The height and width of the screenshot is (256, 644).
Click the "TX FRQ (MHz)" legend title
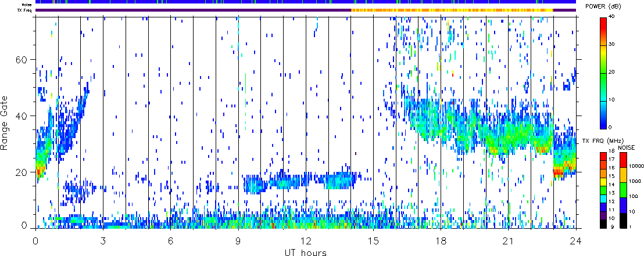pyautogui.click(x=603, y=141)
